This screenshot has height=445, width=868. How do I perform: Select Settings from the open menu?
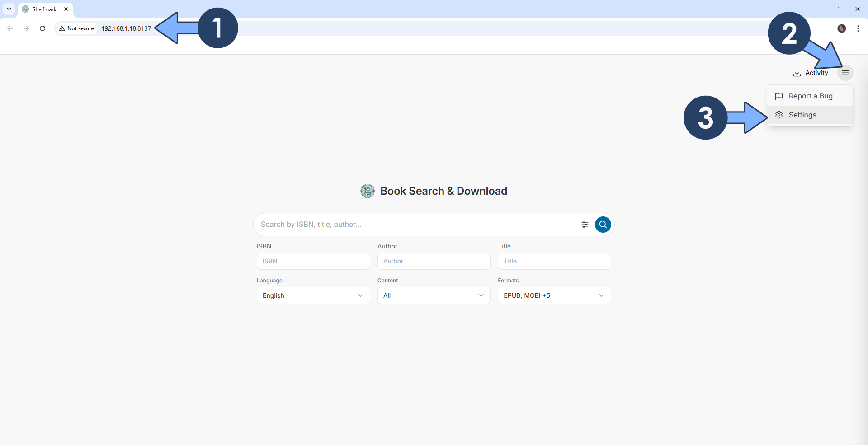[803, 115]
